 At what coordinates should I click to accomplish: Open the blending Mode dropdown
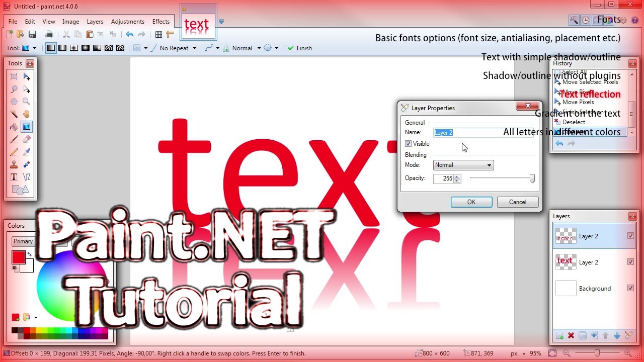(463, 165)
